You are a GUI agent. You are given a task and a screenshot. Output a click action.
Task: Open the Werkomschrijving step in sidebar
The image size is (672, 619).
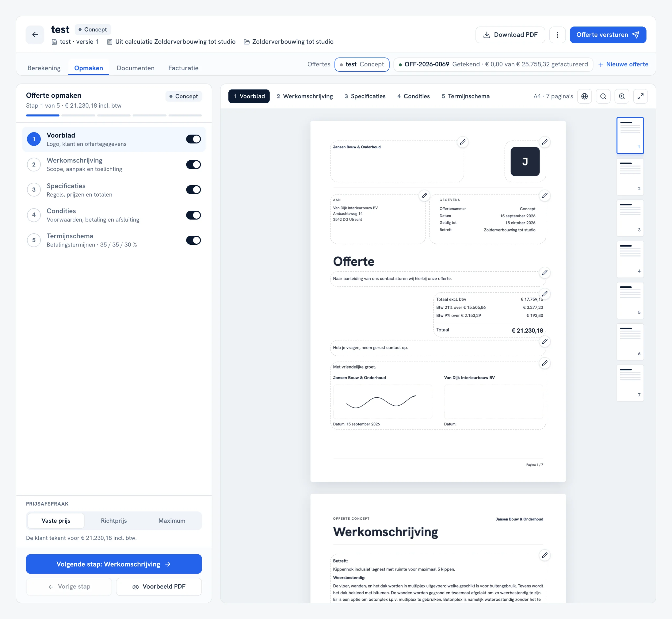(114, 165)
